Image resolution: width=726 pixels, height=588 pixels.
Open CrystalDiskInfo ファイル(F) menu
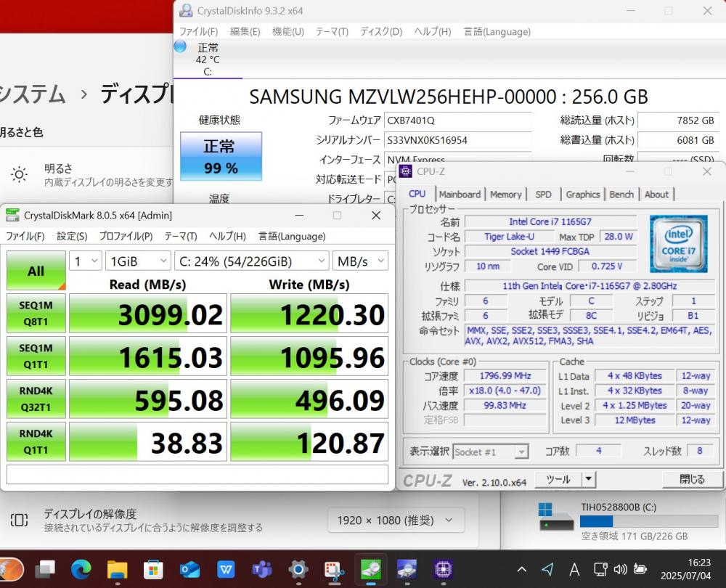(199, 31)
